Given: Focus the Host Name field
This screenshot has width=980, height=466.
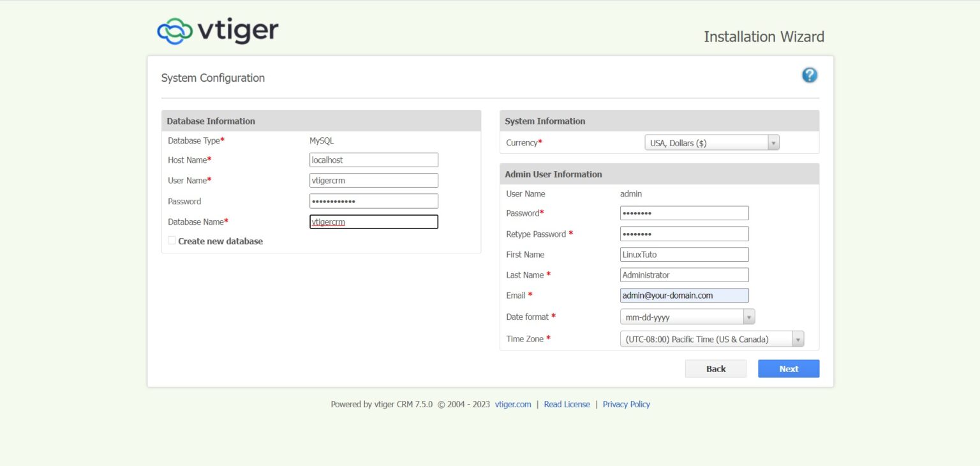Looking at the screenshot, I should pyautogui.click(x=374, y=160).
